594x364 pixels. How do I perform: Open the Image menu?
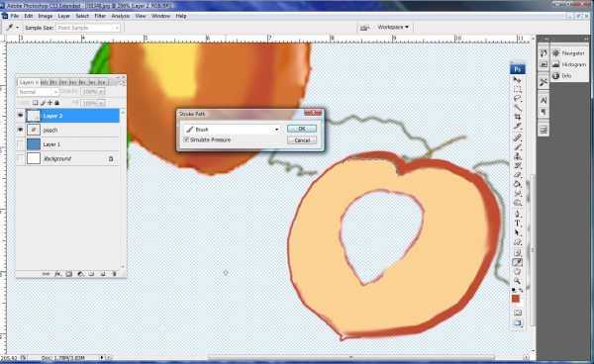[46, 16]
